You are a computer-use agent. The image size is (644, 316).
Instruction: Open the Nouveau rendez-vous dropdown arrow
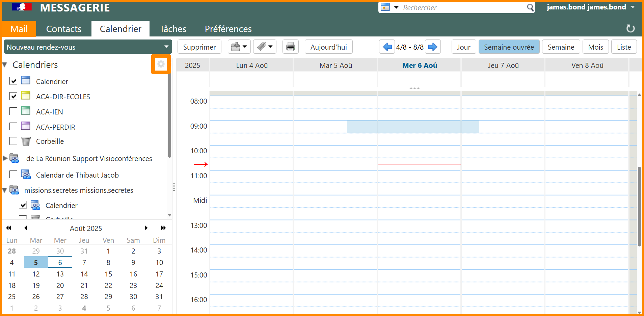coord(166,47)
